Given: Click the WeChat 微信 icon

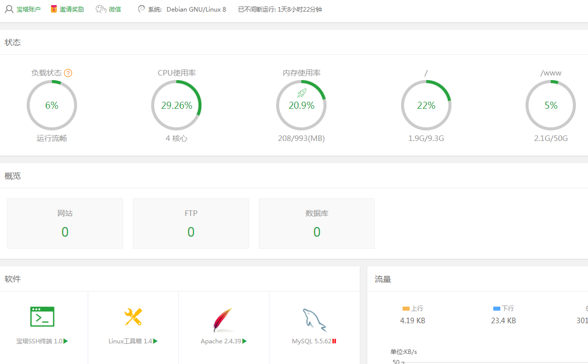Looking at the screenshot, I should point(101,10).
